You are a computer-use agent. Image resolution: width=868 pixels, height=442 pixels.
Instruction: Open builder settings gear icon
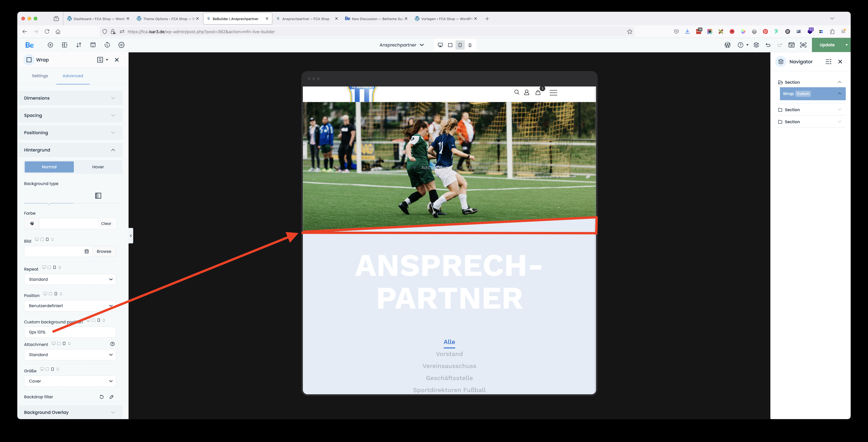pyautogui.click(x=121, y=45)
